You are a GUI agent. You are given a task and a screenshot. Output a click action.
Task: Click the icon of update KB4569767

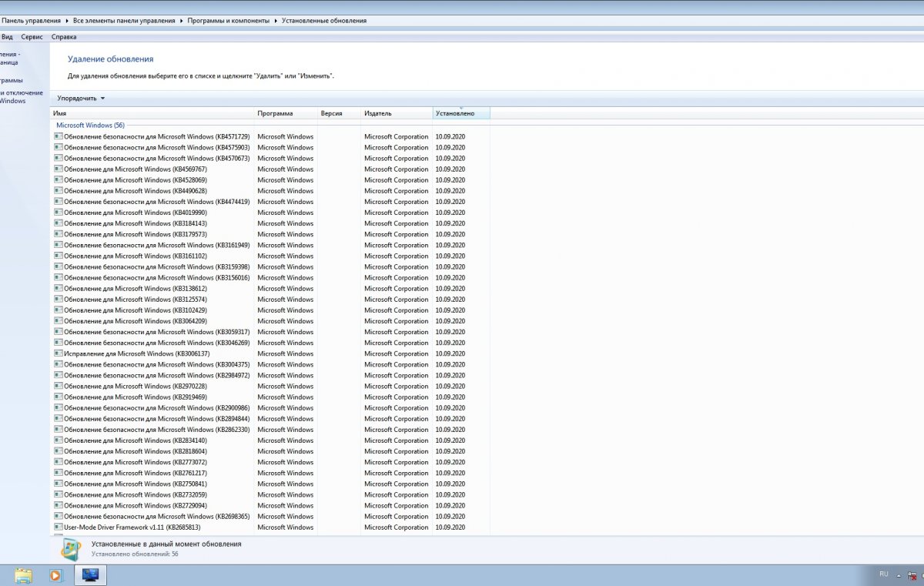[x=58, y=169]
